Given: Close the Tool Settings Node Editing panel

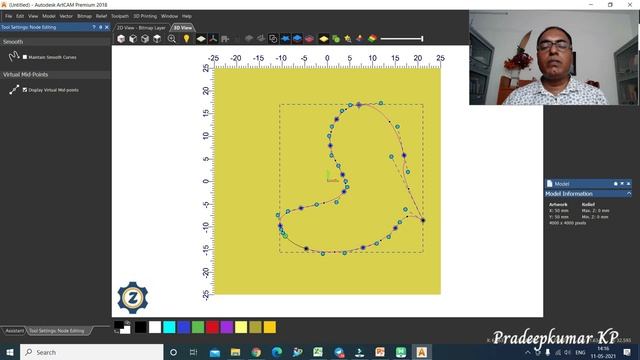Looking at the screenshot, I should pos(107,27).
